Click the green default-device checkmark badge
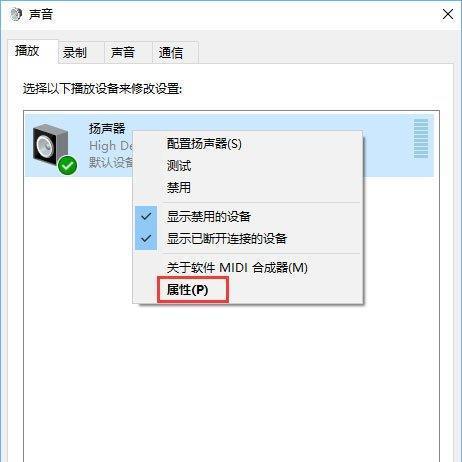The image size is (462, 462). pyautogui.click(x=67, y=166)
